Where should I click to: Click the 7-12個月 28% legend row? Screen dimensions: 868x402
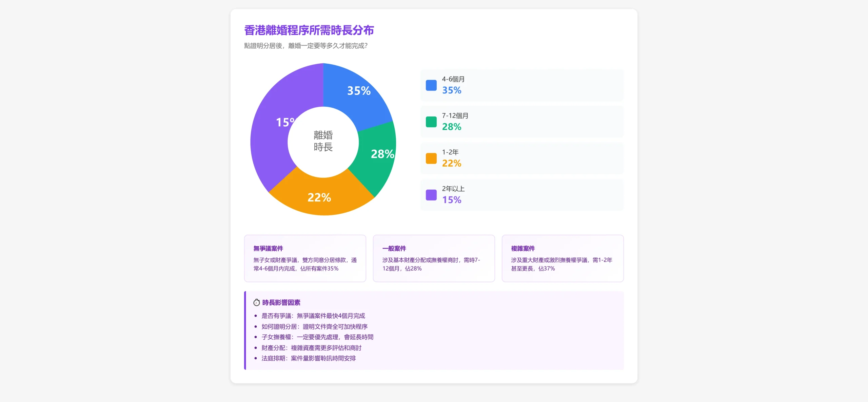point(522,122)
